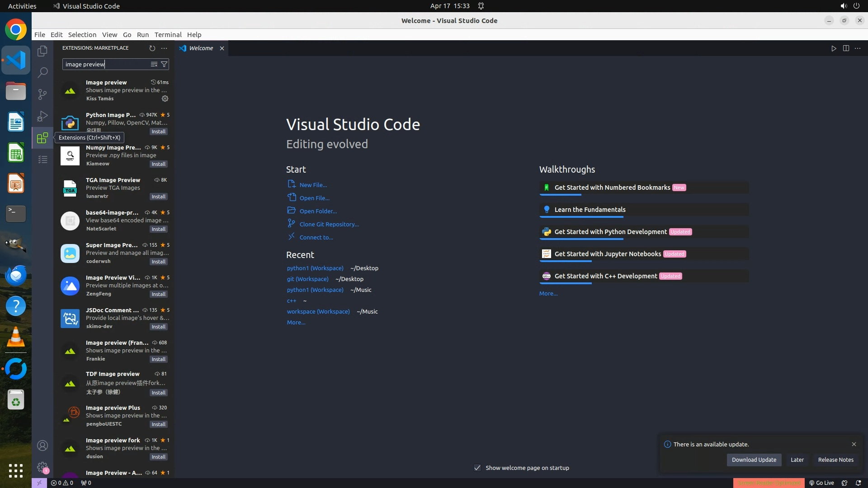The width and height of the screenshot is (868, 488).
Task: Open the Manage gear menu at bottom
Action: tap(42, 467)
